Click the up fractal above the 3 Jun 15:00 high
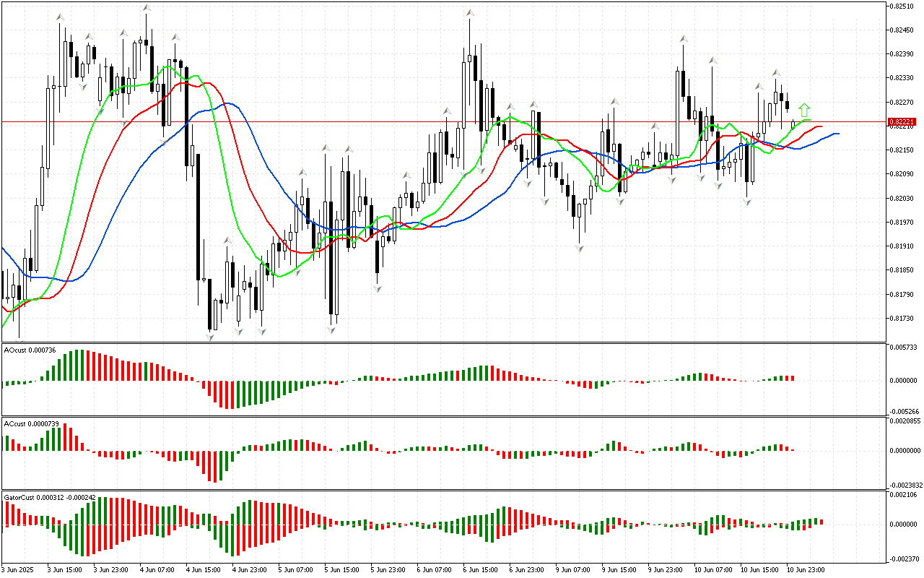924x578 pixels. point(61,17)
